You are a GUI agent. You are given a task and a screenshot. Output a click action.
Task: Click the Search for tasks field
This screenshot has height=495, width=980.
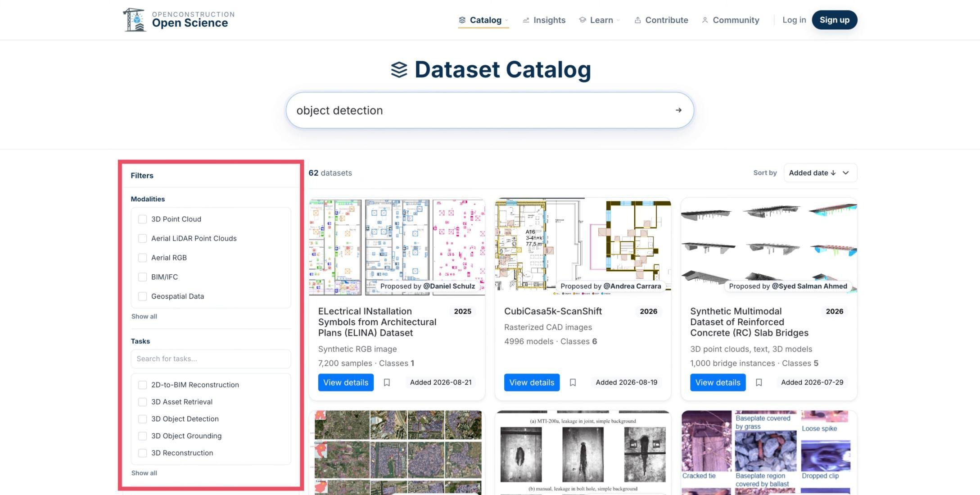click(211, 359)
